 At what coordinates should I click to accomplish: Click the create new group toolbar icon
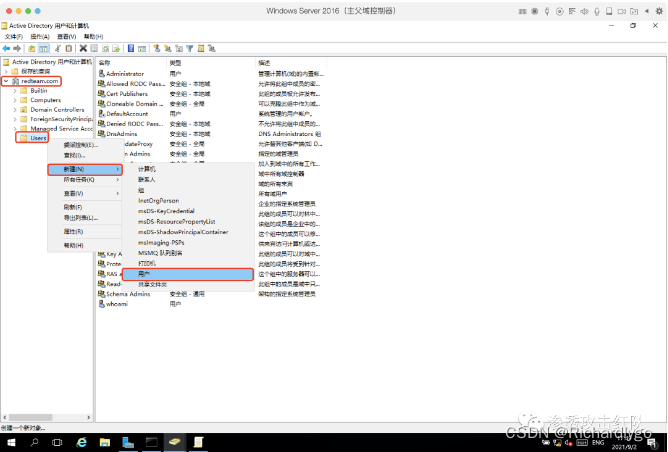(x=168, y=49)
